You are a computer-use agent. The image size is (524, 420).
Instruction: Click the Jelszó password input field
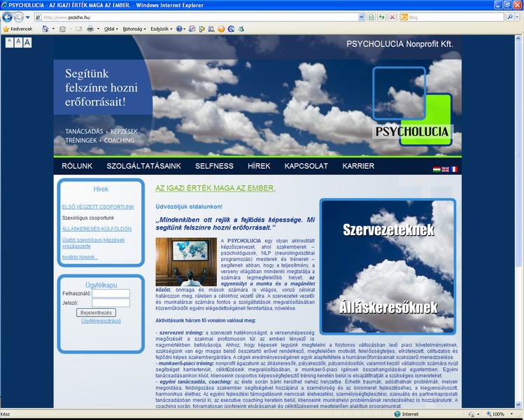111,303
